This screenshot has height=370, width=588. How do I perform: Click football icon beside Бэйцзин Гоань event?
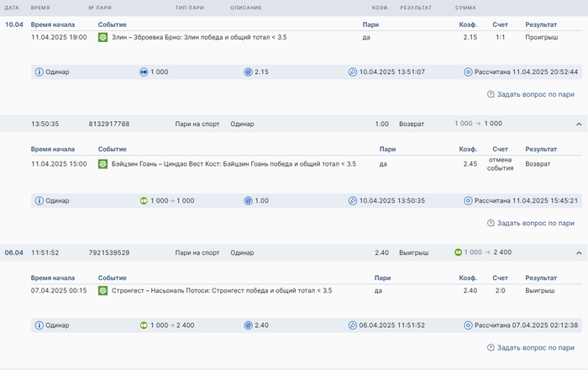coord(102,164)
